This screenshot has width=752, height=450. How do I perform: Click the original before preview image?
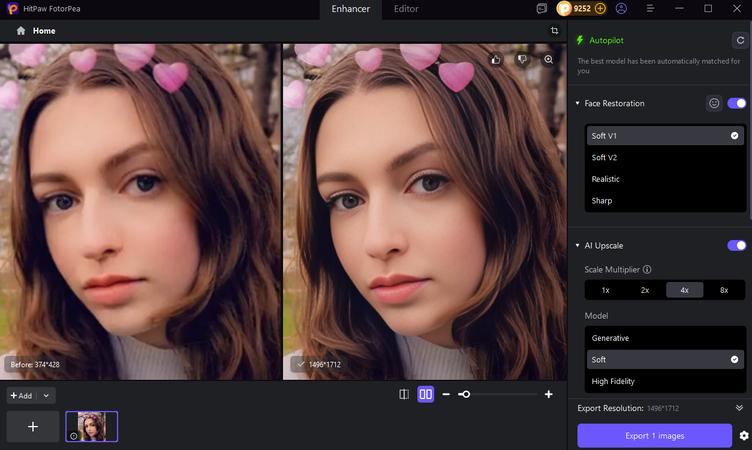click(140, 212)
